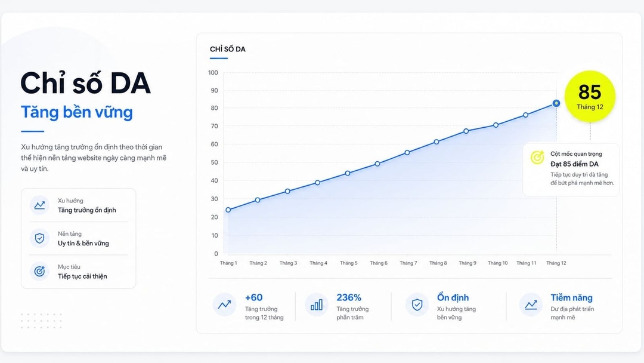Click the bar chart icon next to 236%
The height and width of the screenshot is (363, 644).
coord(317,304)
